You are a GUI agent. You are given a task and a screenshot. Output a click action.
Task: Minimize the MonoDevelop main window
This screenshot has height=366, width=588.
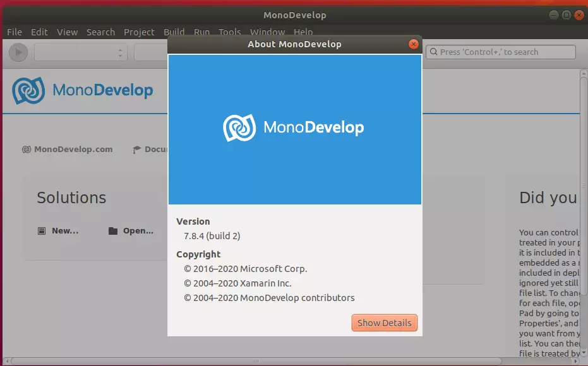[x=553, y=15]
